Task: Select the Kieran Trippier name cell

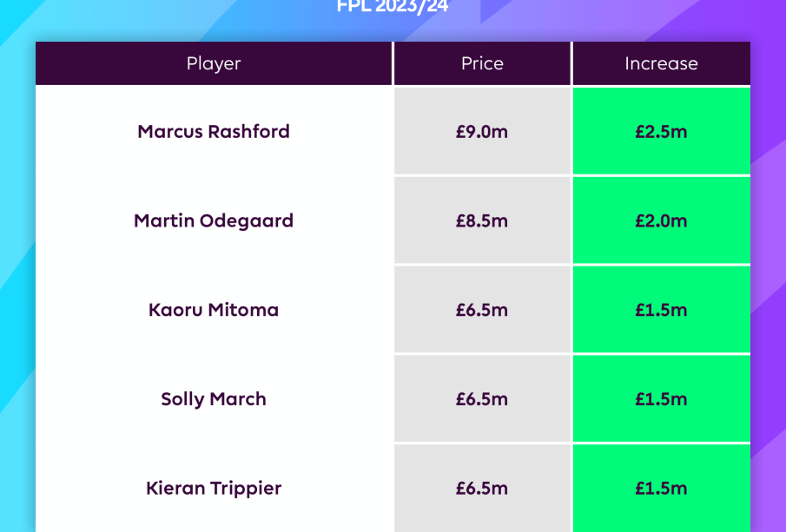Action: 214,489
